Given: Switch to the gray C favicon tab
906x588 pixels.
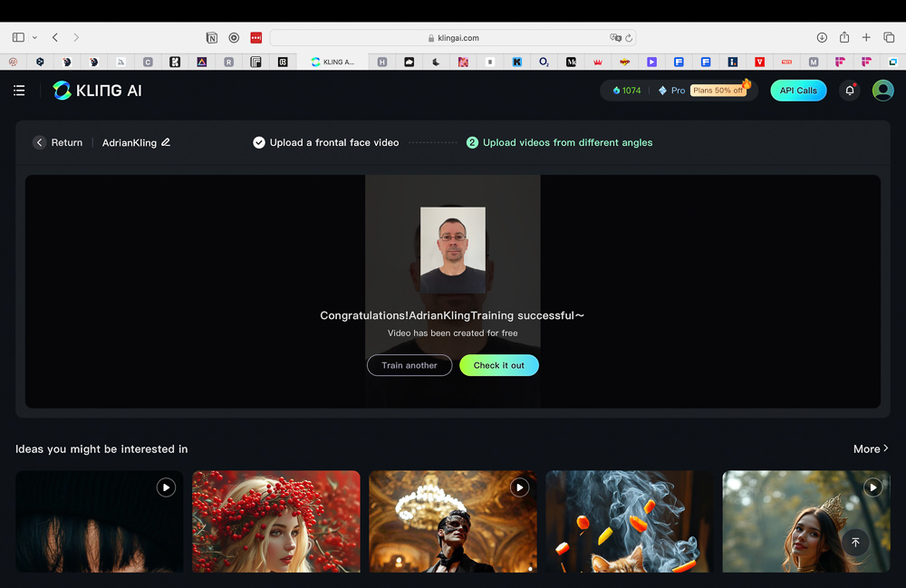Looking at the screenshot, I should [x=148, y=62].
